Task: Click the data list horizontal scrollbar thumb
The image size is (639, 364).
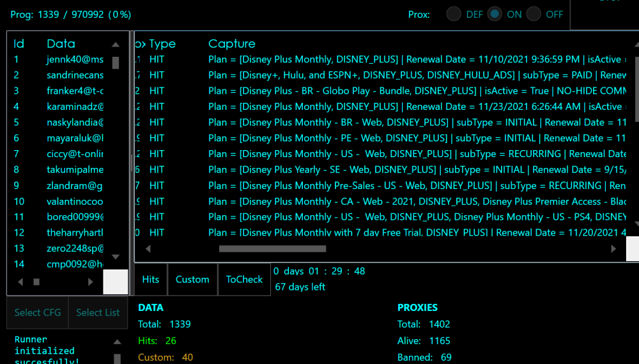Action: click(x=36, y=282)
